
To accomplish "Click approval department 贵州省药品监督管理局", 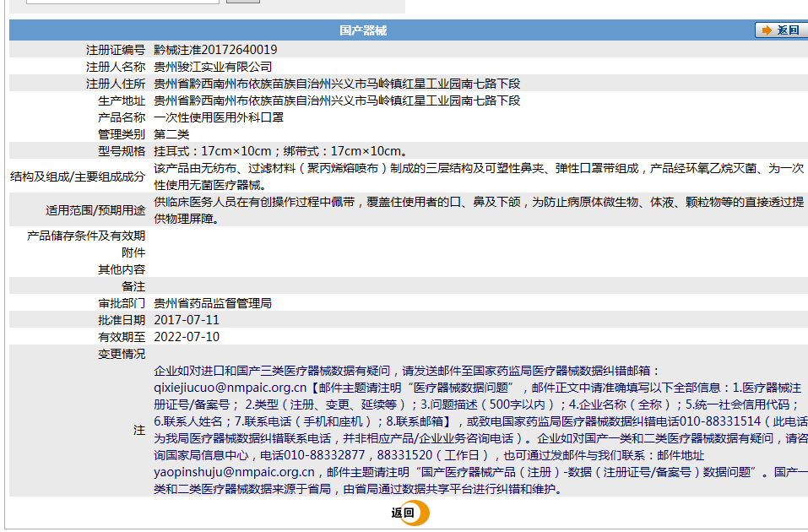I will click(x=215, y=303).
